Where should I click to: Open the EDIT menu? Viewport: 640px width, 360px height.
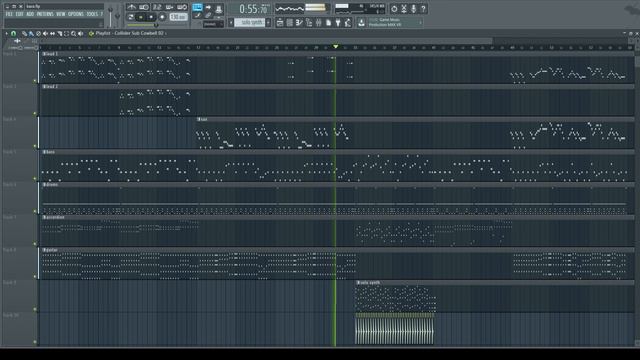coord(20,14)
